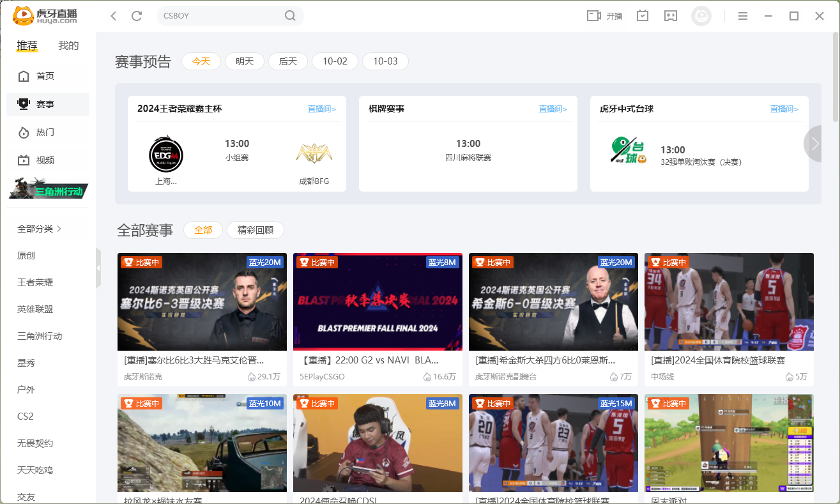
Task: Click the Huya logo
Action: (45, 15)
